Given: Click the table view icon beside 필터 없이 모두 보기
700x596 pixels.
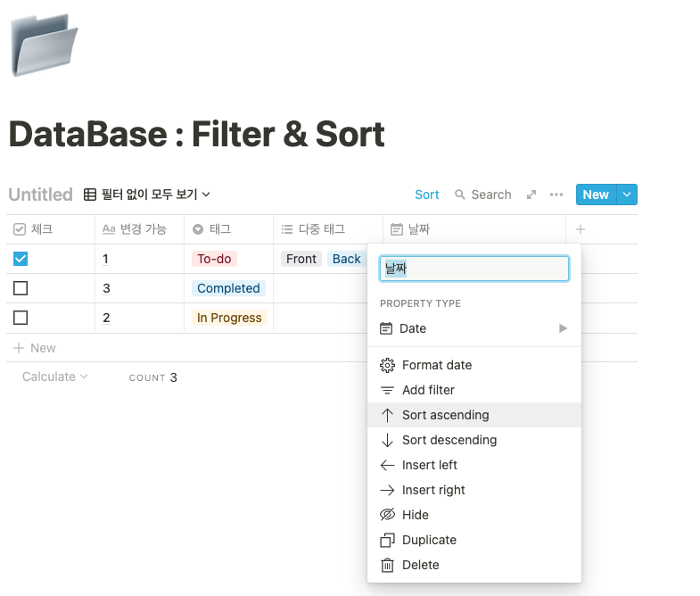Looking at the screenshot, I should [x=90, y=195].
